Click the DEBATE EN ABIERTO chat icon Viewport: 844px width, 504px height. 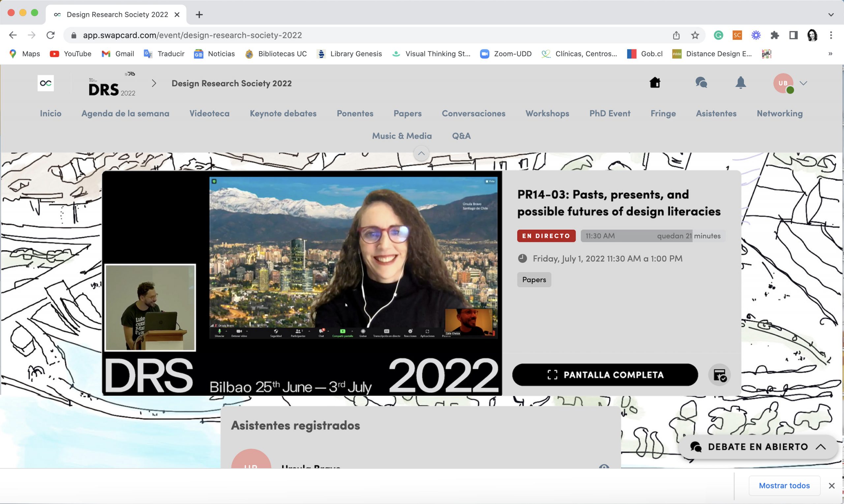696,447
